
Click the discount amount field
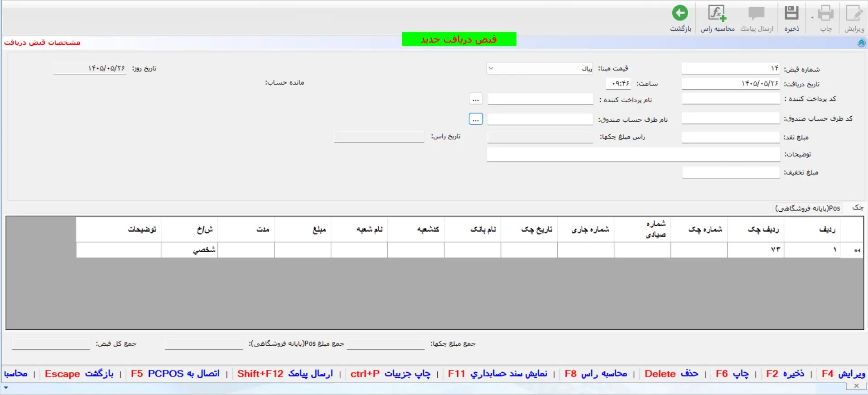point(731,172)
